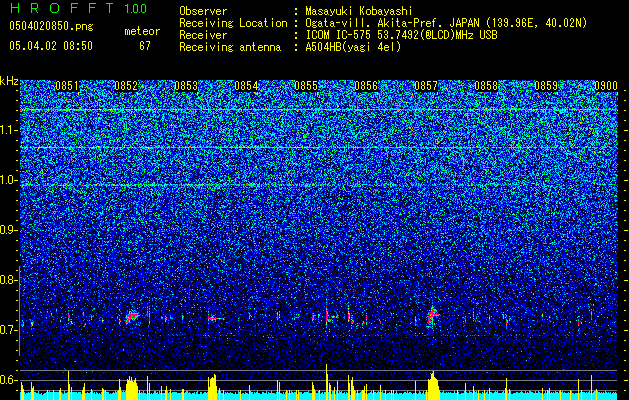Click the 1.0 frequency axis label
This screenshot has width=629, height=400.
(x=8, y=180)
